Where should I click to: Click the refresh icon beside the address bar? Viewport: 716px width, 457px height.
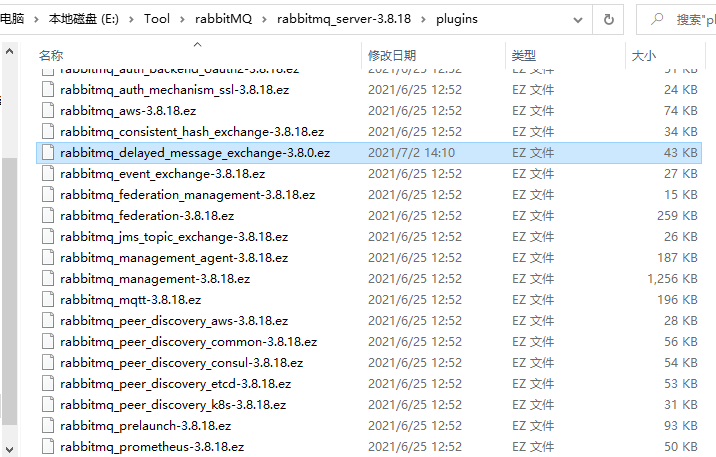(x=608, y=20)
